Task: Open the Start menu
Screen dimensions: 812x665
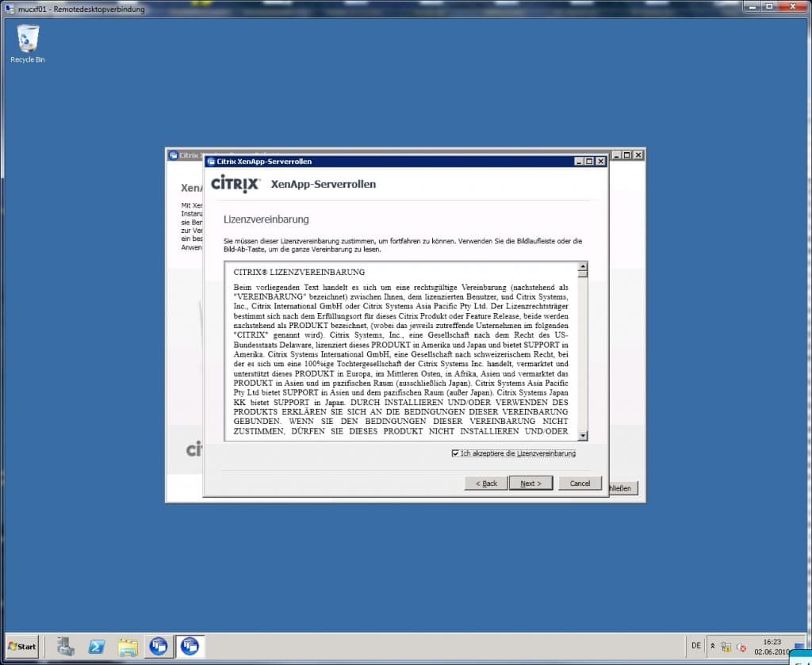Action: coord(21,646)
